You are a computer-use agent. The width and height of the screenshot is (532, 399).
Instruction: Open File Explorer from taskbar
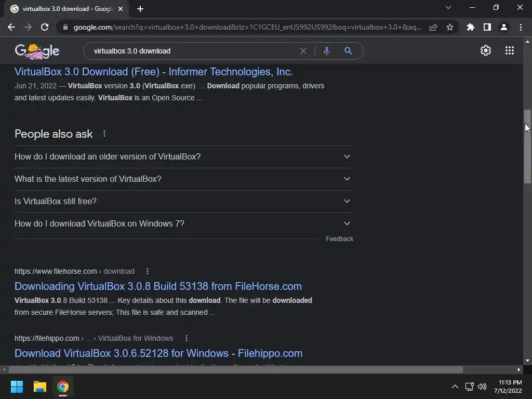(39, 387)
